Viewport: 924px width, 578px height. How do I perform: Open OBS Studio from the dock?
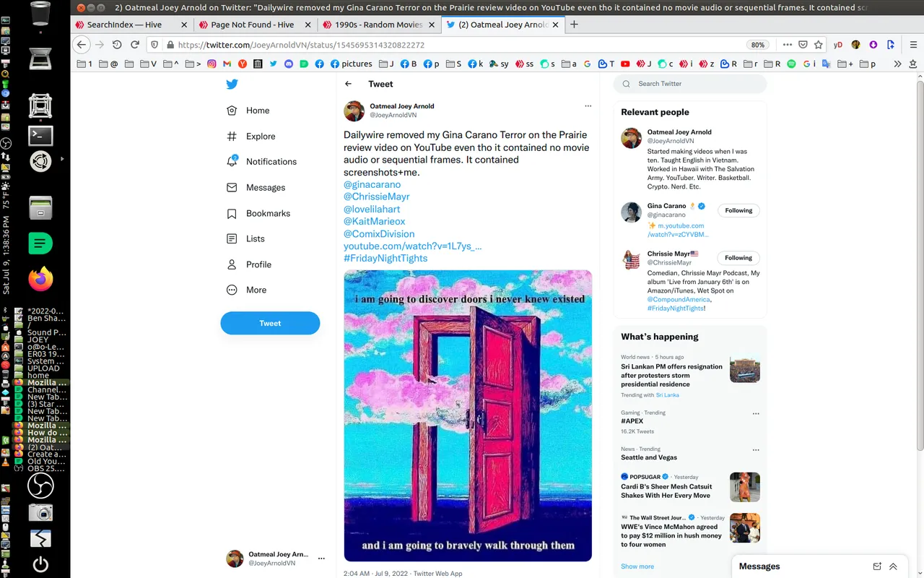(40, 486)
